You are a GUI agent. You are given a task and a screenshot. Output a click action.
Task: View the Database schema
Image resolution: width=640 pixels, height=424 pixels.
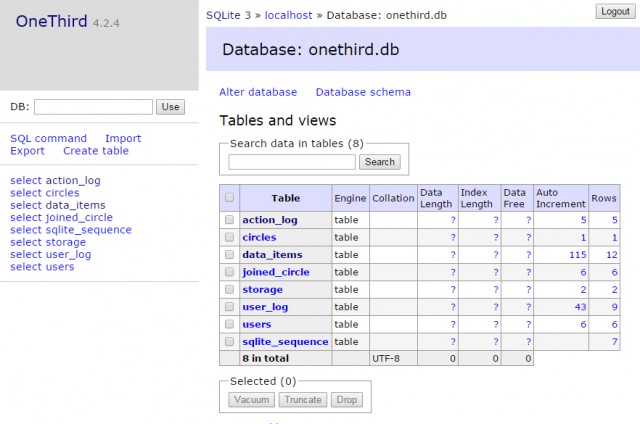[x=363, y=92]
